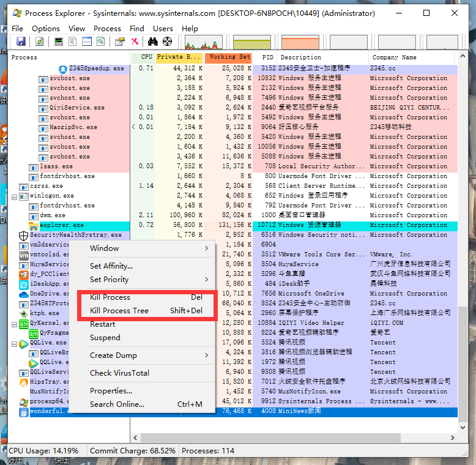Open the Help menu
476x465 pixels.
(190, 29)
